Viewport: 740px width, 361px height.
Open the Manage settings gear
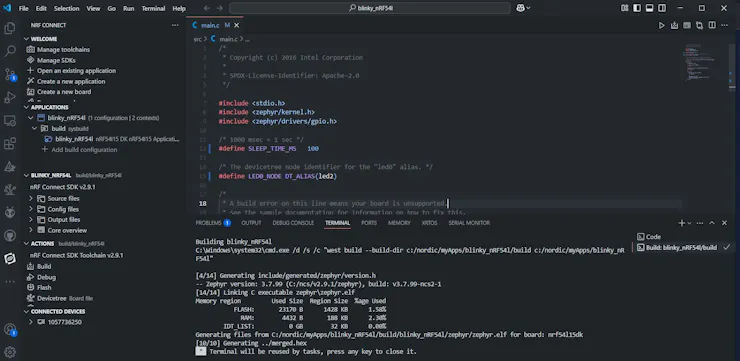click(9, 352)
